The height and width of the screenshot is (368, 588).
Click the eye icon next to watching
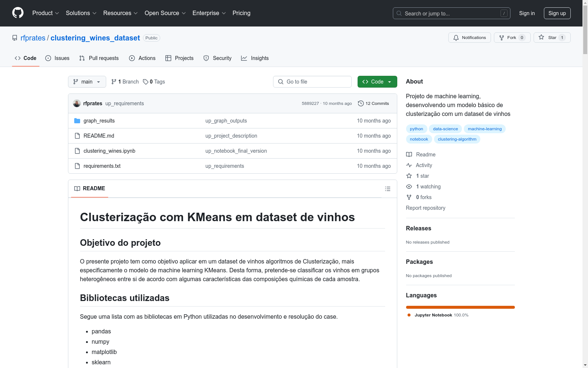coord(409,187)
